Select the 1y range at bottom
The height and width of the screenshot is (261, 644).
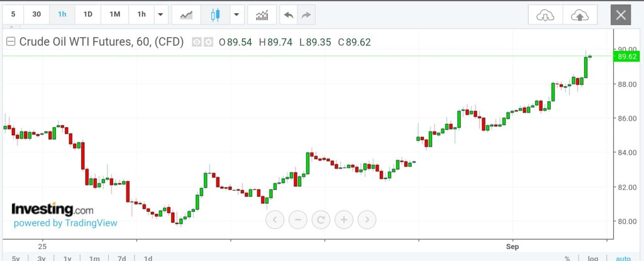pos(68,258)
